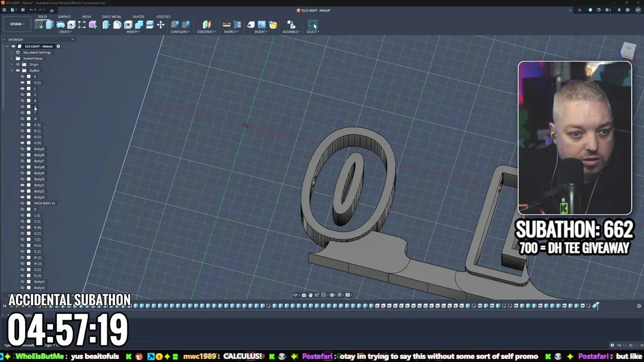
Task: Select the Shell tool
Action: [x=128, y=25]
